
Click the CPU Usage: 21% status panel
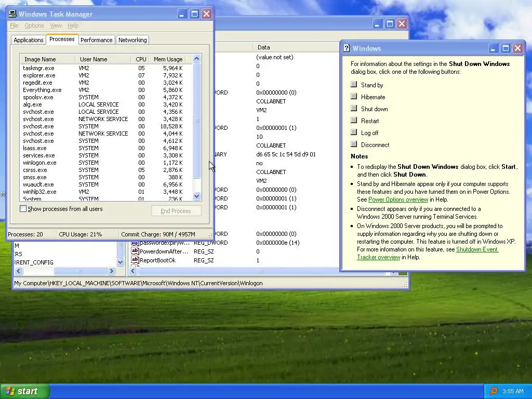click(x=87, y=234)
